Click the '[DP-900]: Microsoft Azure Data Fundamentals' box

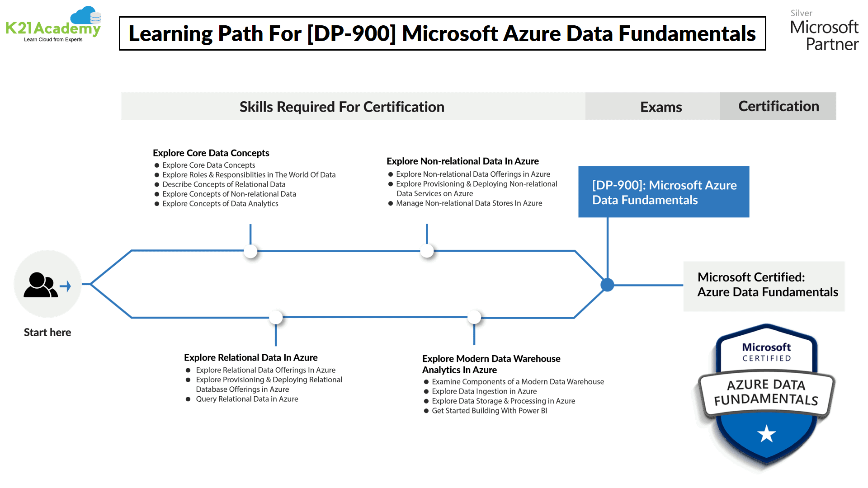tap(664, 192)
